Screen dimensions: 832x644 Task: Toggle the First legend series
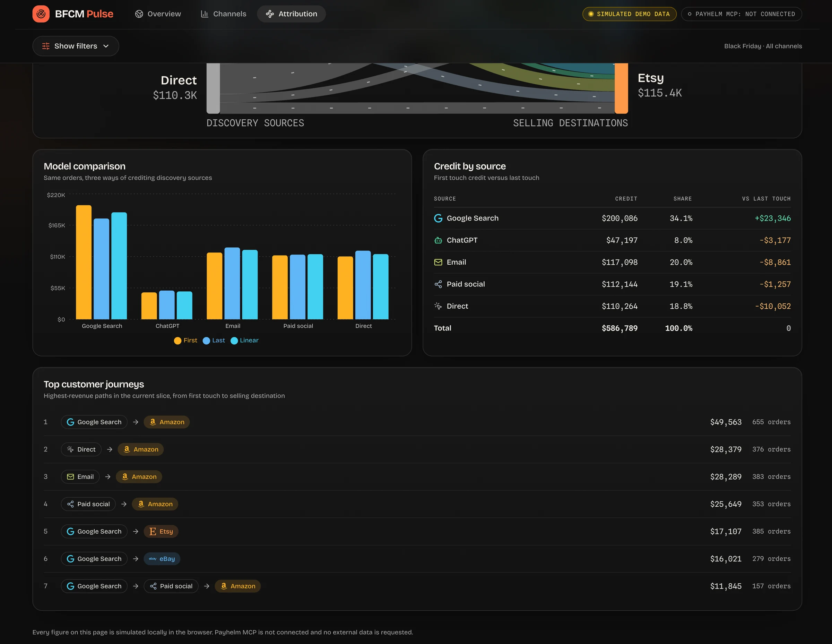pos(185,340)
